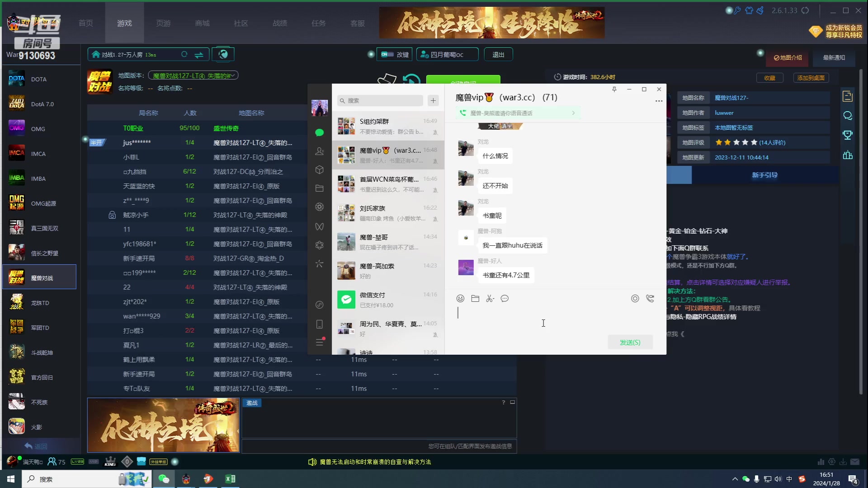Click 收藏 button
This screenshot has width=868, height=488.
tap(770, 78)
